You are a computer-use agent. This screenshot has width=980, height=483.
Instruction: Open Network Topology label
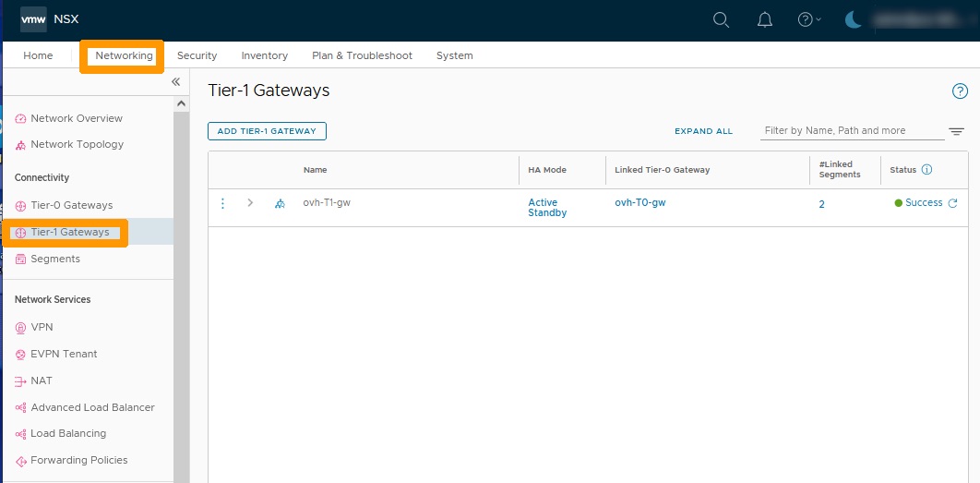click(78, 144)
